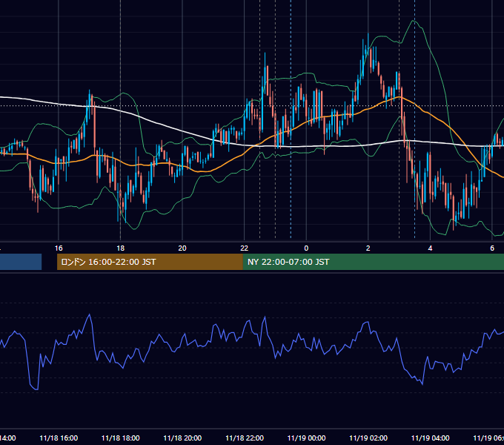Image resolution: width=504 pixels, height=445 pixels.
Task: Click the 16 hour label on chart axis
Action: pos(59,248)
